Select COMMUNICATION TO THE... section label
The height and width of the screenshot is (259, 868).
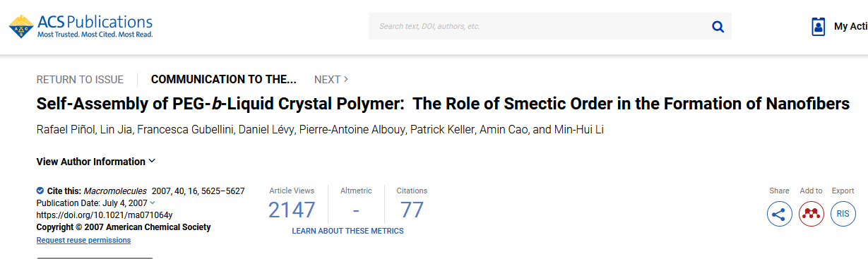coord(224,80)
